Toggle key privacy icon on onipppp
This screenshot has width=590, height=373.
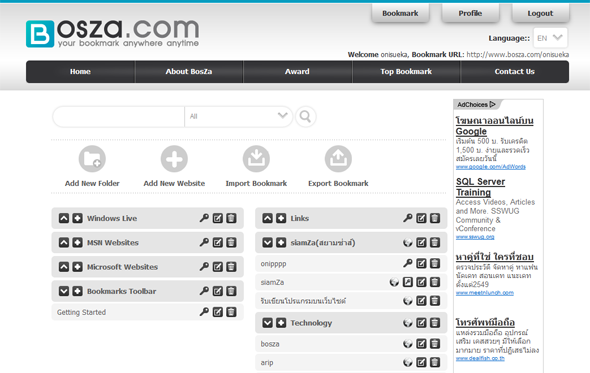408,263
